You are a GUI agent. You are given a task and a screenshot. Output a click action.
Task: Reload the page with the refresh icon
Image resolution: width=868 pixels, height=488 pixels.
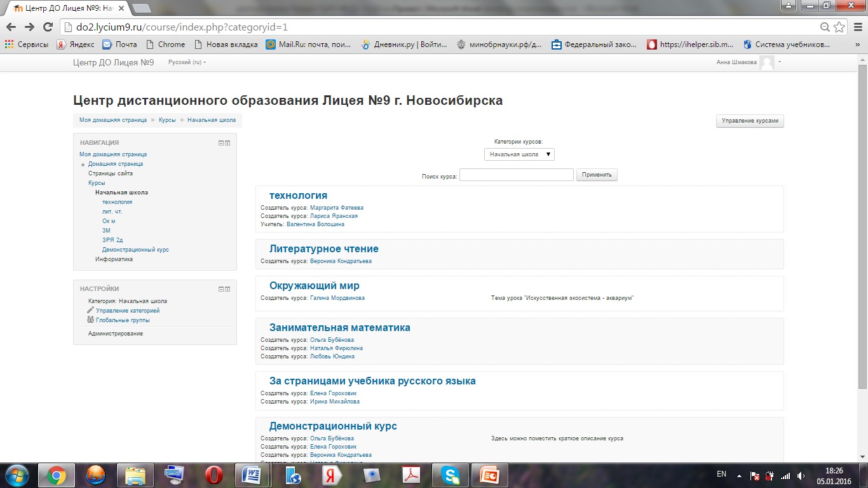(x=48, y=27)
